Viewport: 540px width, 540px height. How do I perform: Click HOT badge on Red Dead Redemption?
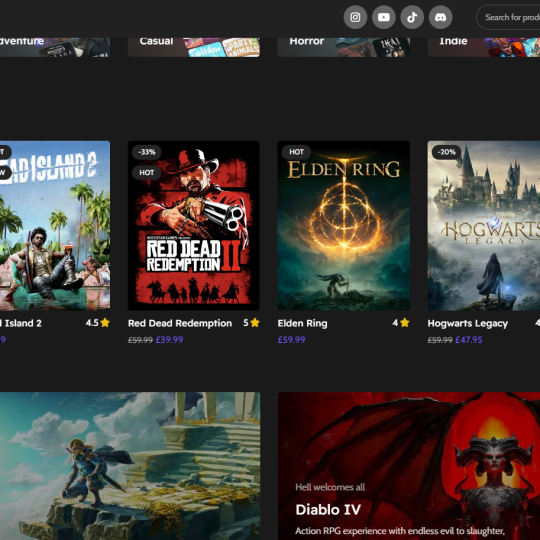point(147,173)
